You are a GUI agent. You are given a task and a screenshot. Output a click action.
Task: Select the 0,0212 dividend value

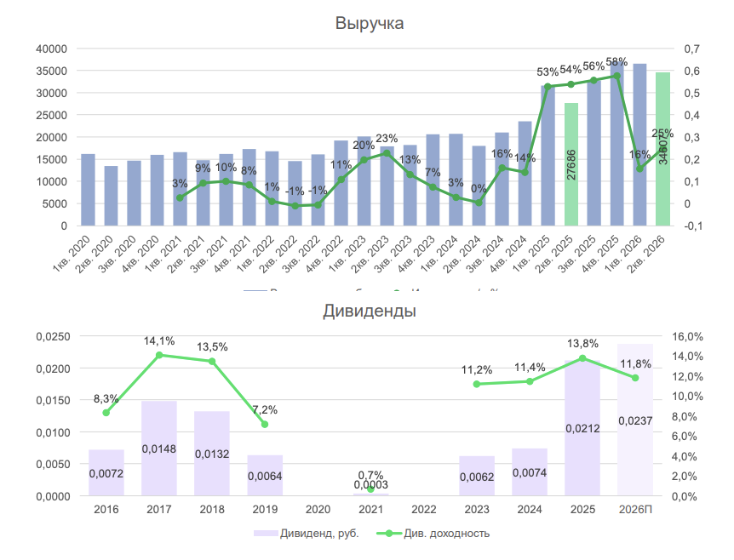(582, 429)
